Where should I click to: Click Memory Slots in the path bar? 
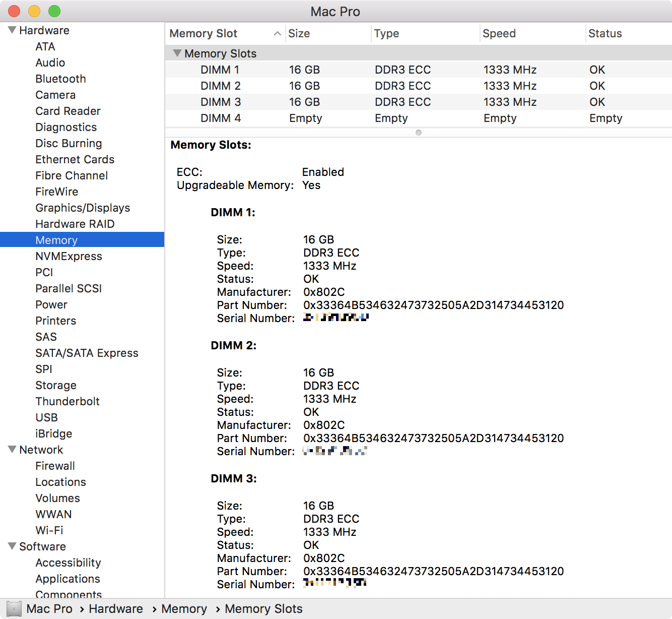pyautogui.click(x=263, y=608)
